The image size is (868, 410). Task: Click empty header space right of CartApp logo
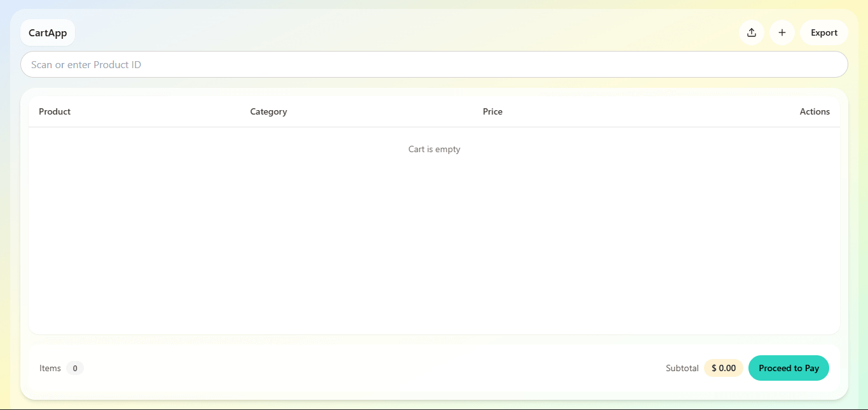point(407,32)
